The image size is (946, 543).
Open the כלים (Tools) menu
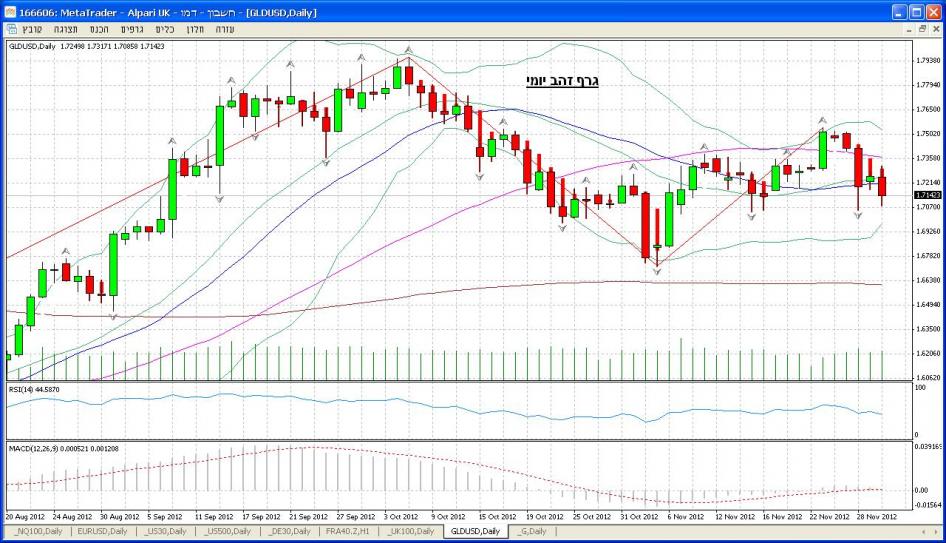[165, 29]
